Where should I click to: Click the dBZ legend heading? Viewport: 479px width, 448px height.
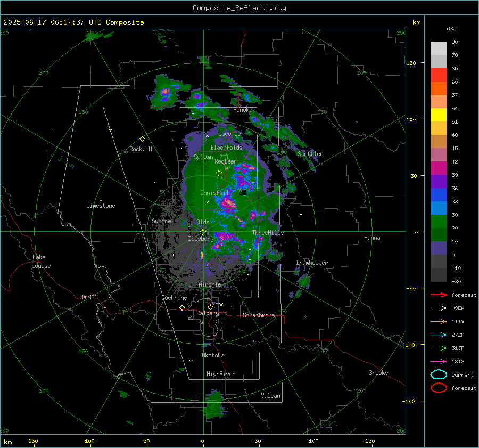tap(451, 29)
